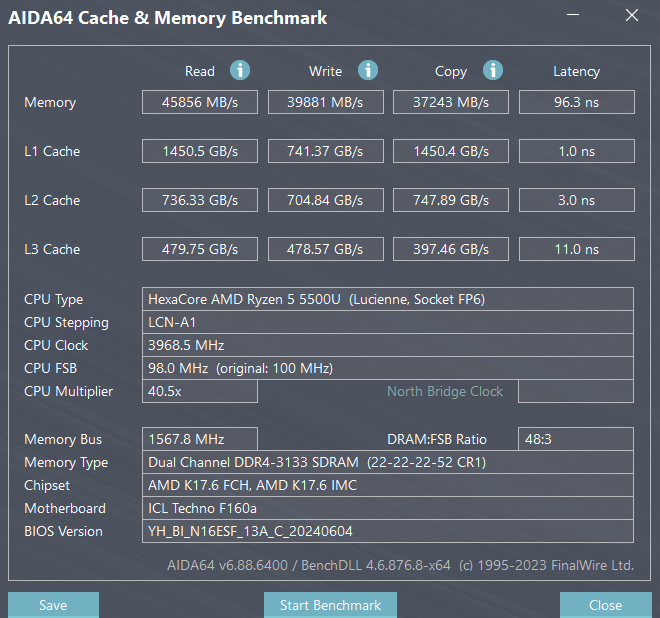Click the BIOS Version field
Viewport: 660px width, 618px height.
[x=388, y=531]
